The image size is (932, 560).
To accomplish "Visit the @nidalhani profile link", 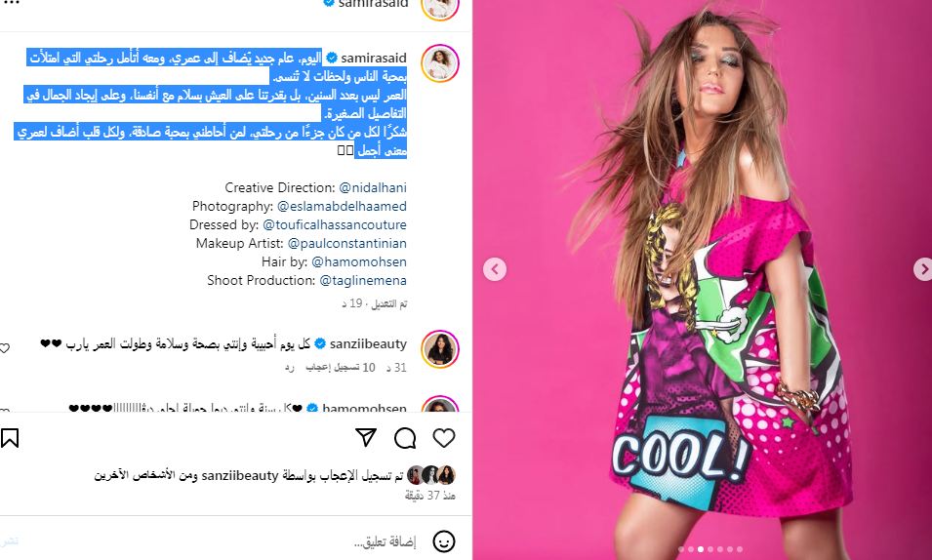I will coord(373,188).
